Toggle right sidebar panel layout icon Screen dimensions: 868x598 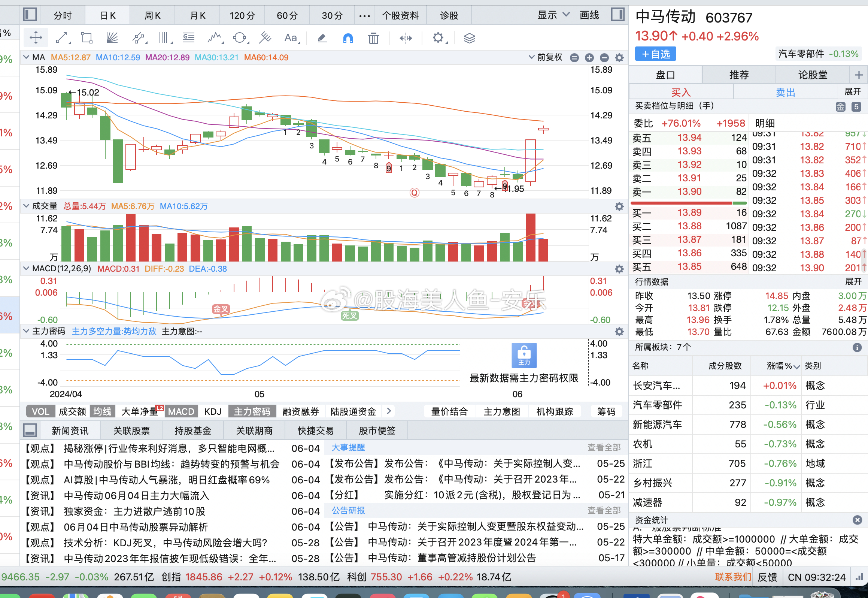(618, 15)
